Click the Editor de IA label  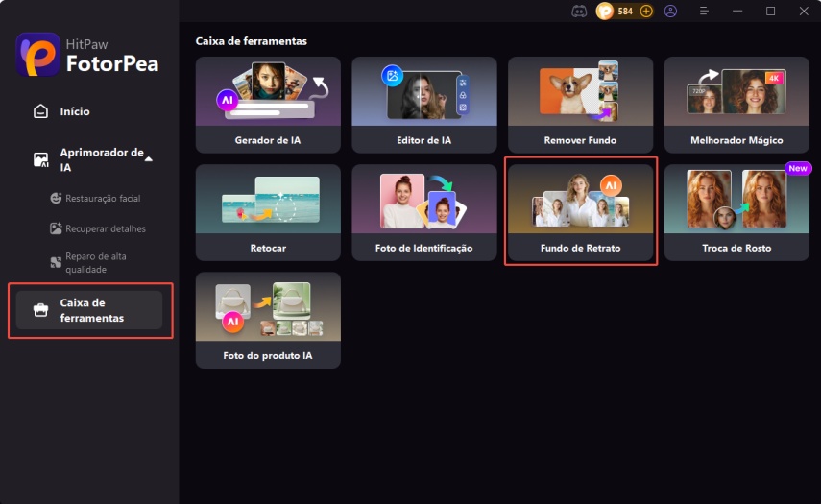pyautogui.click(x=423, y=140)
